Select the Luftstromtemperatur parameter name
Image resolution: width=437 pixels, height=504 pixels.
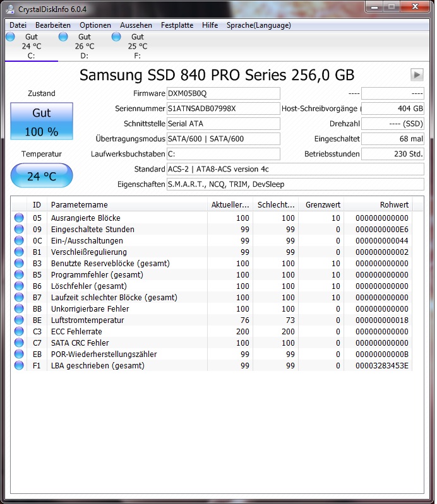tap(87, 320)
